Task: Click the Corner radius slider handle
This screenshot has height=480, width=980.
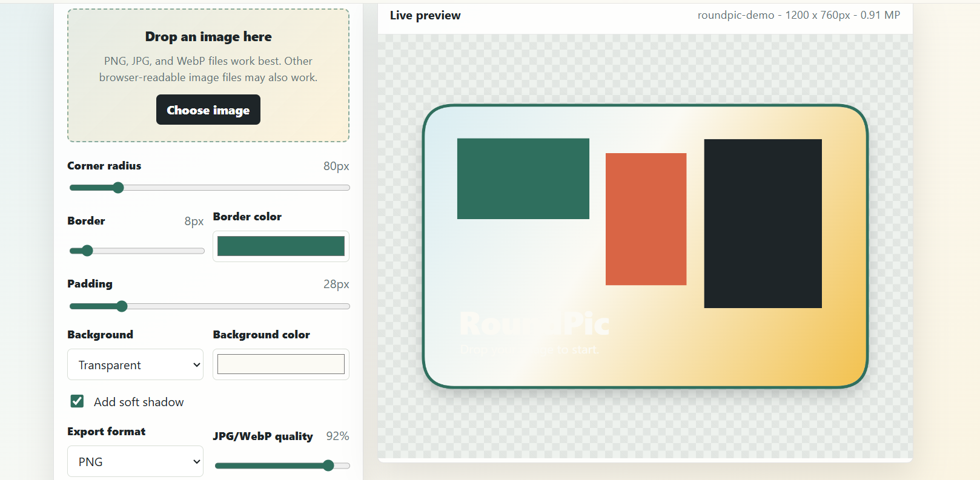Action: point(118,188)
